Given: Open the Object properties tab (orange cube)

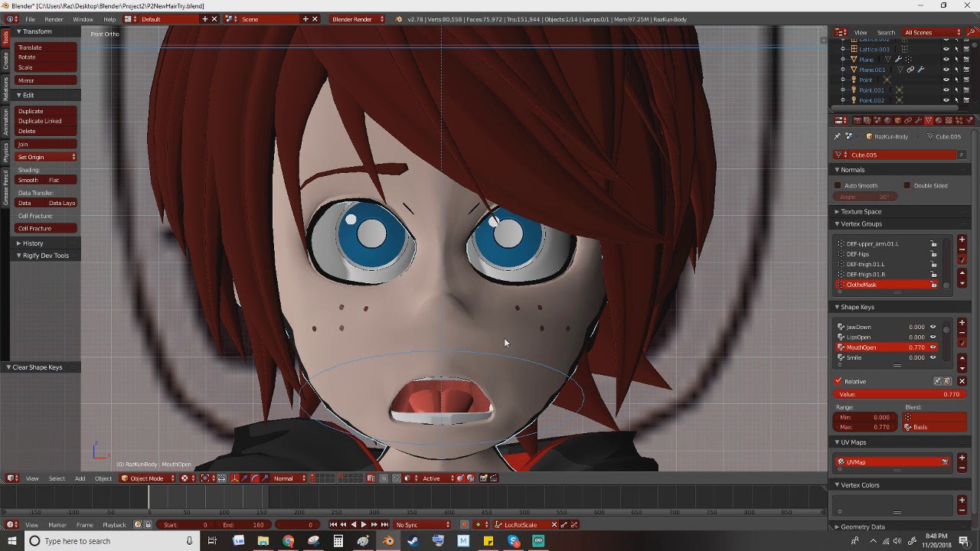Looking at the screenshot, I should [898, 120].
